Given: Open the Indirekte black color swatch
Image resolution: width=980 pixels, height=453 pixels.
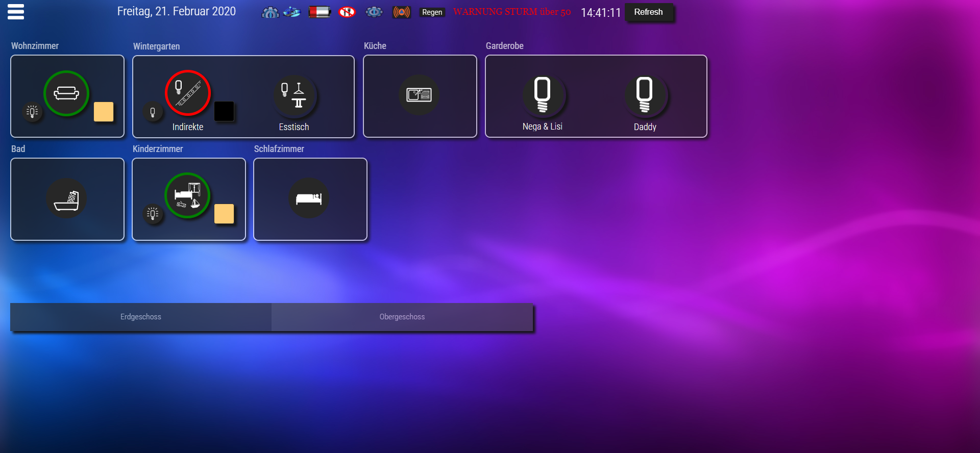Looking at the screenshot, I should (224, 111).
